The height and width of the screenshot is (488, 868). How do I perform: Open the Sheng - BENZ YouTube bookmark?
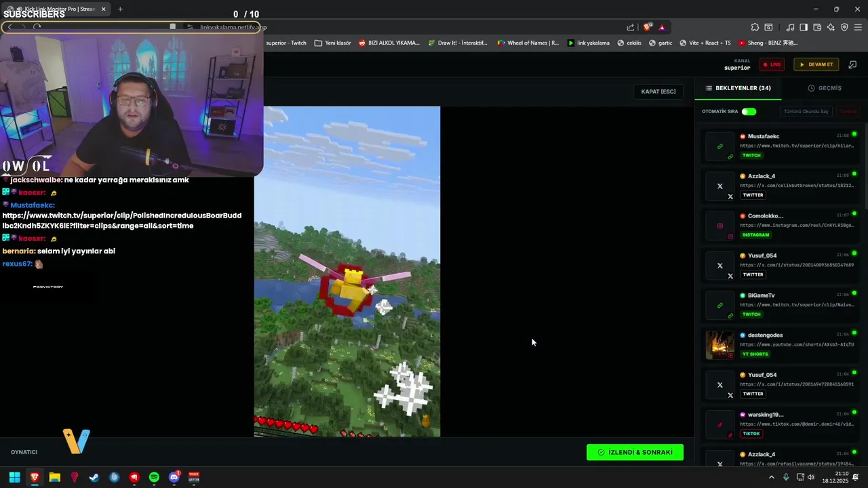[x=768, y=43]
